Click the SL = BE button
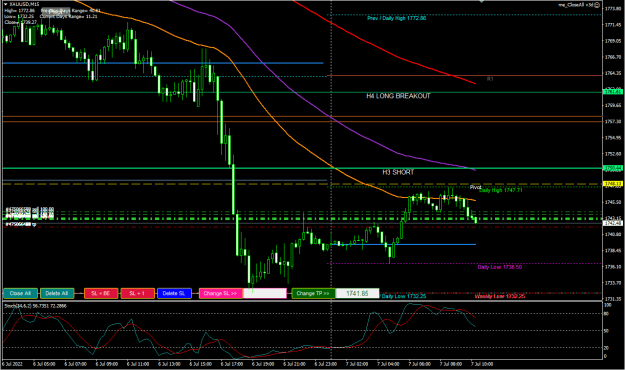The height and width of the screenshot is (370, 625). (x=101, y=293)
